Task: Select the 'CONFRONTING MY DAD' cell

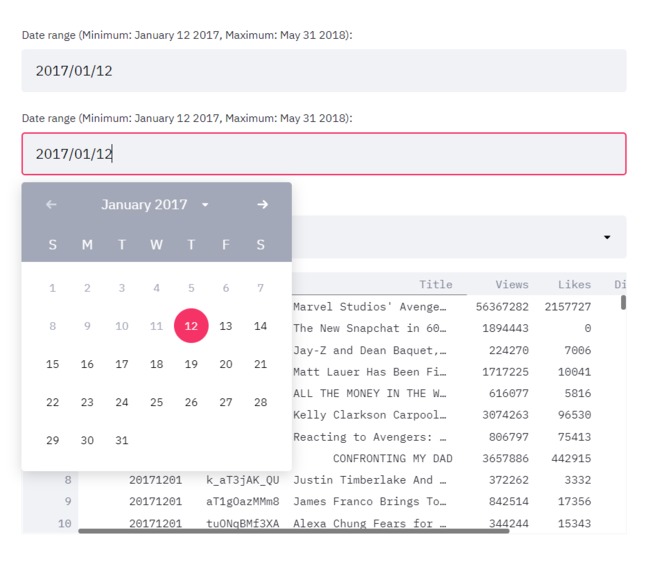Action: pyautogui.click(x=393, y=458)
